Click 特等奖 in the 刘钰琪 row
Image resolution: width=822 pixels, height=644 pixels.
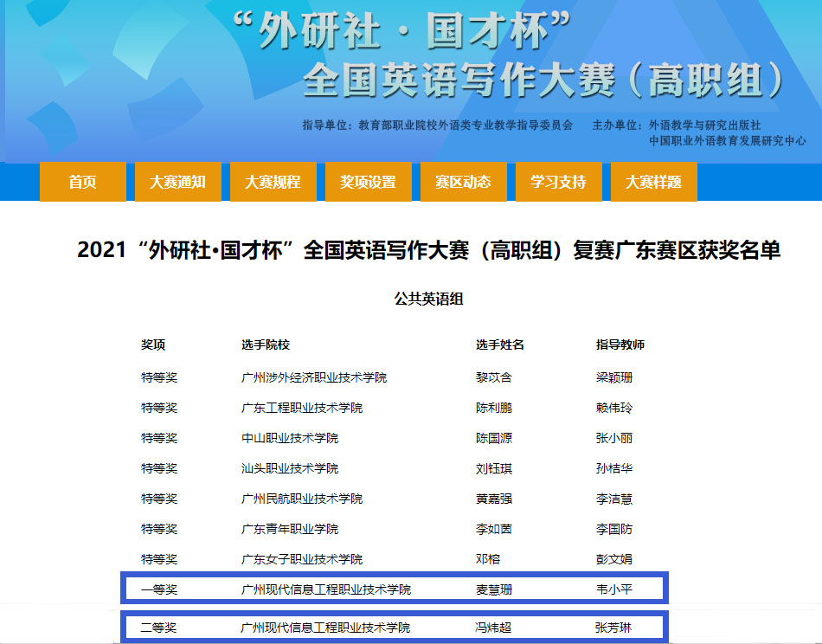click(159, 468)
